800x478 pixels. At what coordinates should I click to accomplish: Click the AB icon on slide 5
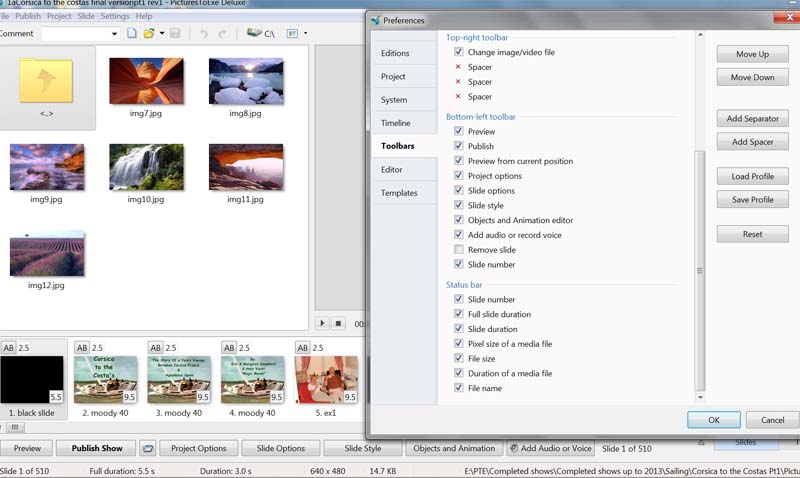click(x=303, y=348)
